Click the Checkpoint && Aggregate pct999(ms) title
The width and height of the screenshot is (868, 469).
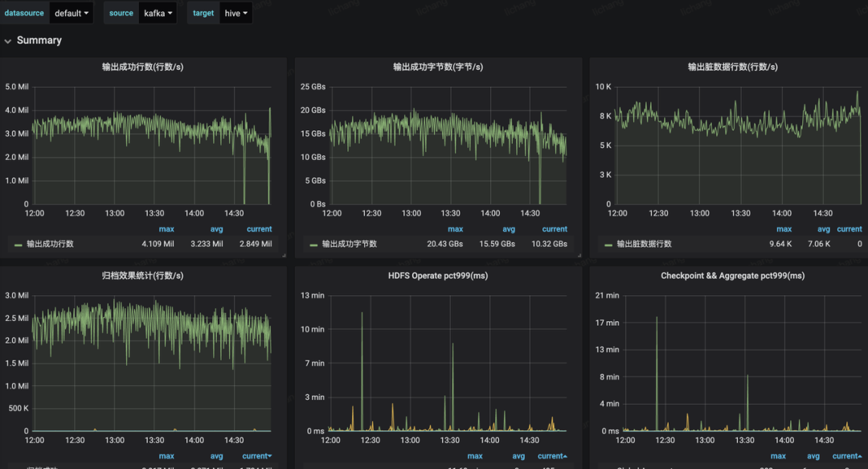pyautogui.click(x=732, y=276)
